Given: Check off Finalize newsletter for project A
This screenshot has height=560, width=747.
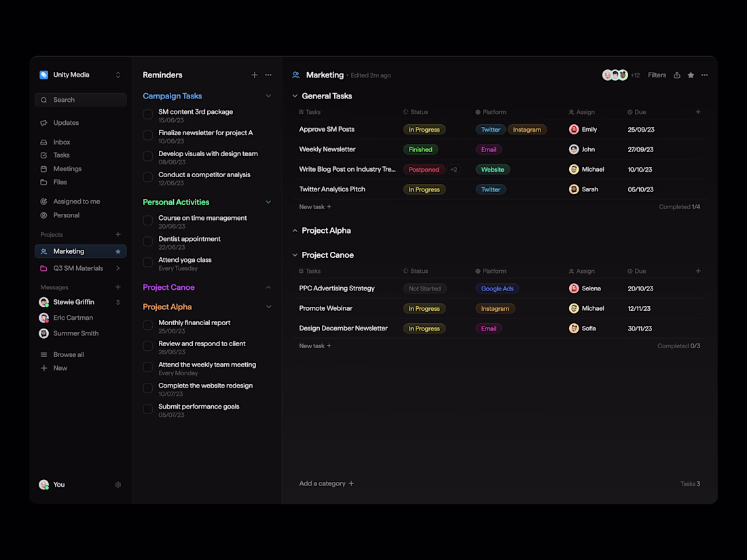Looking at the screenshot, I should tap(147, 135).
